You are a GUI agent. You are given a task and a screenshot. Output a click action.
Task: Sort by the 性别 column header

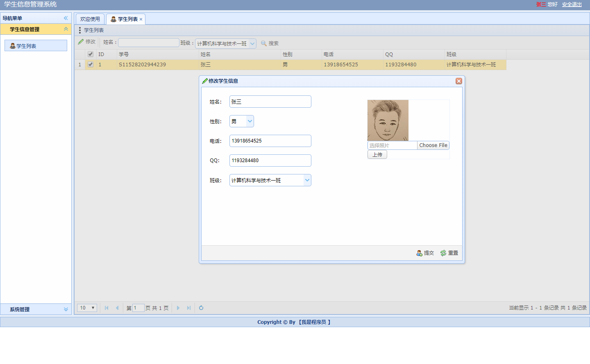[x=301, y=54]
